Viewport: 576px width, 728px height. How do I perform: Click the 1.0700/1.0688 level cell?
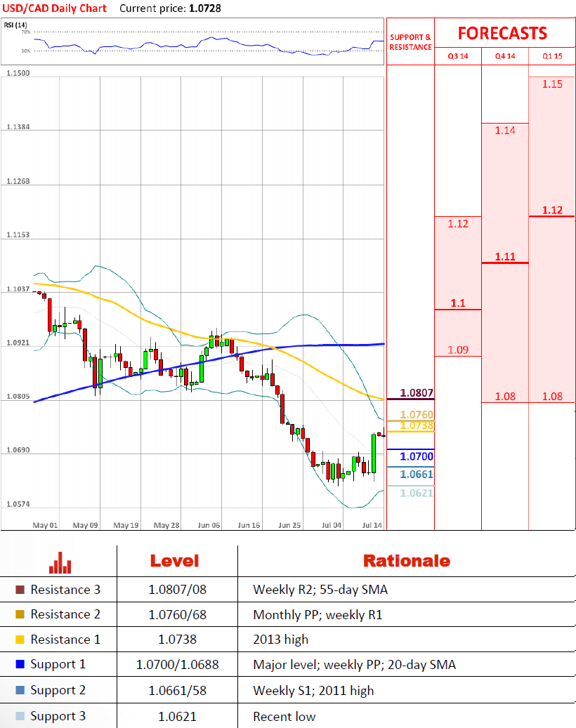click(x=178, y=664)
